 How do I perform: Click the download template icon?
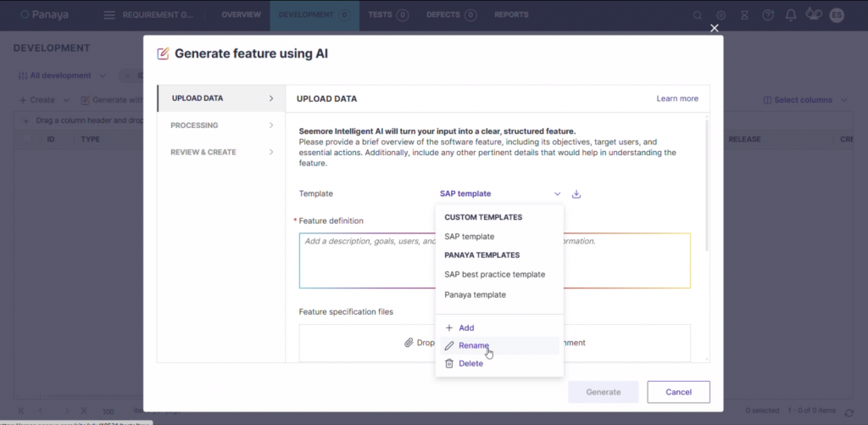[576, 194]
